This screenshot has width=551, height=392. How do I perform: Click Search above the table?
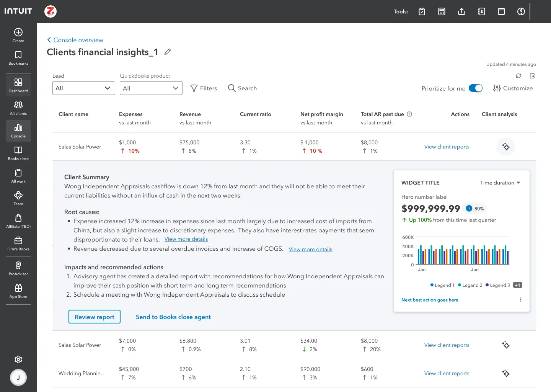click(242, 88)
